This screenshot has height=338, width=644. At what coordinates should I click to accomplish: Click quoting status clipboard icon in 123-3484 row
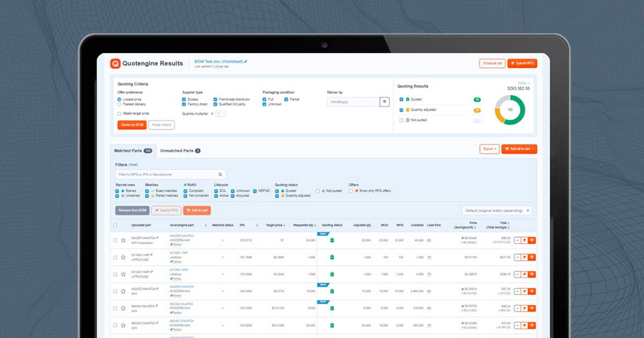[x=332, y=291]
